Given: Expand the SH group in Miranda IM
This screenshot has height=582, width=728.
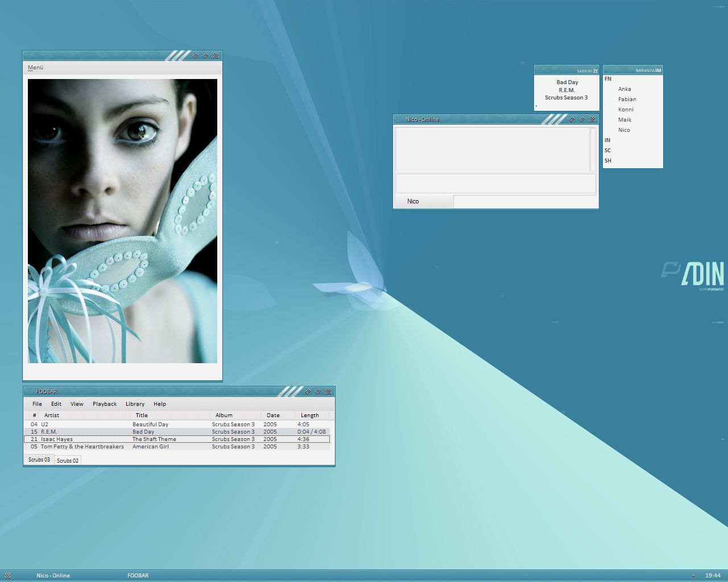Looking at the screenshot, I should [x=608, y=161].
